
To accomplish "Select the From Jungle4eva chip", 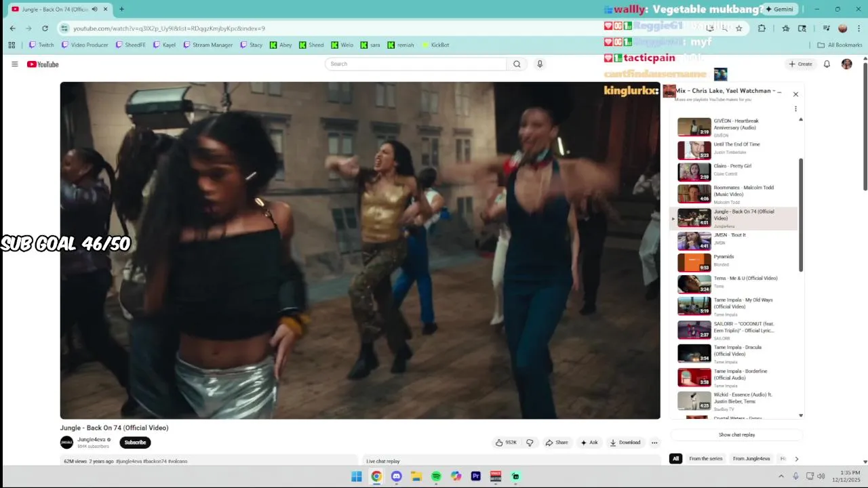I will [x=751, y=459].
